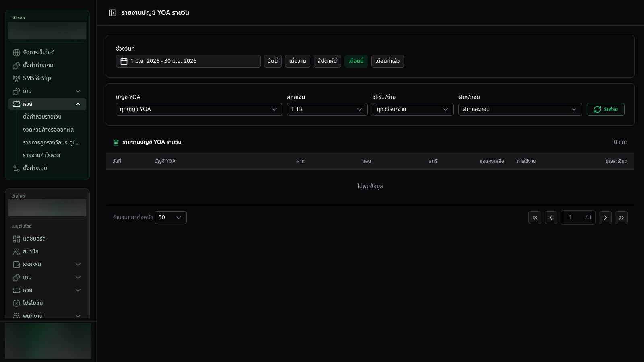The height and width of the screenshot is (362, 644).
Task: Open โปรโมชัน promotion icon item
Action: pos(17,303)
